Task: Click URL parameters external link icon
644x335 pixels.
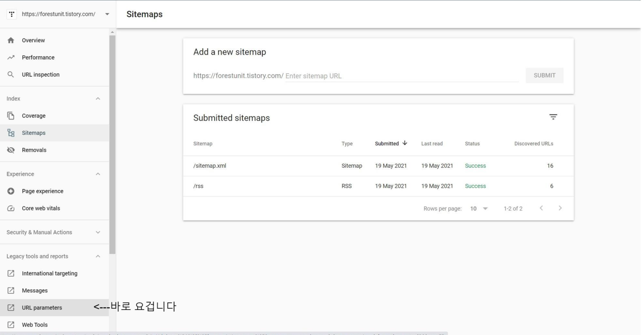Action: tap(11, 308)
